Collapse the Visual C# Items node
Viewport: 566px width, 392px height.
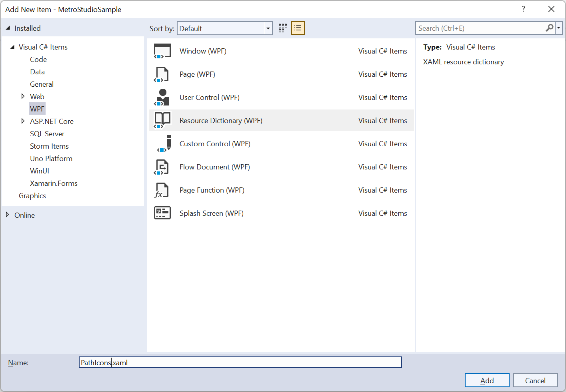pyautogui.click(x=12, y=47)
